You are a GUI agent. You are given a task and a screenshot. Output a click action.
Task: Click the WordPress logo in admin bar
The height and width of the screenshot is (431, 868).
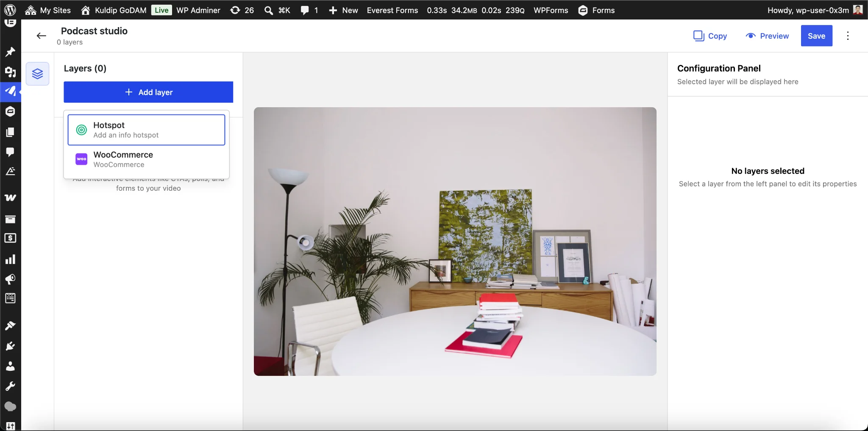(x=10, y=10)
